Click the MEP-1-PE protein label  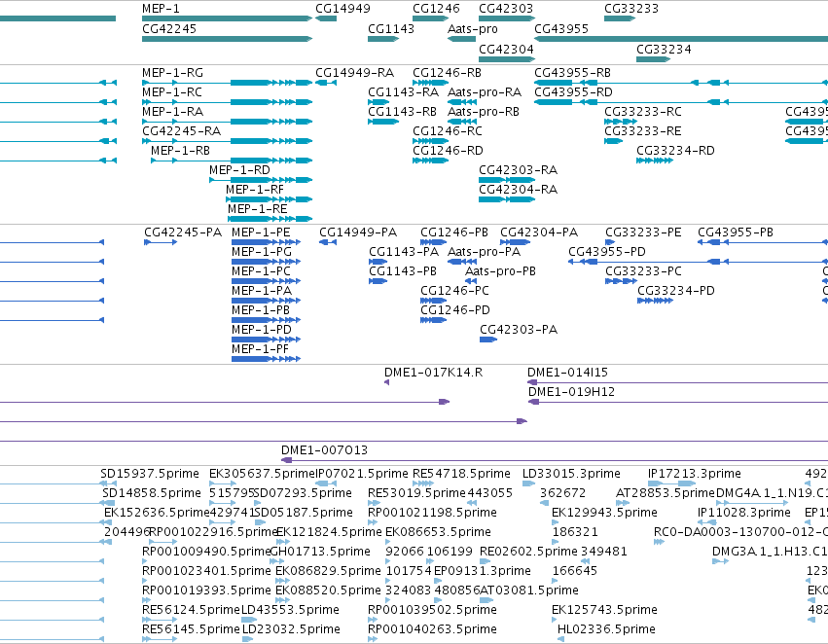[261, 233]
